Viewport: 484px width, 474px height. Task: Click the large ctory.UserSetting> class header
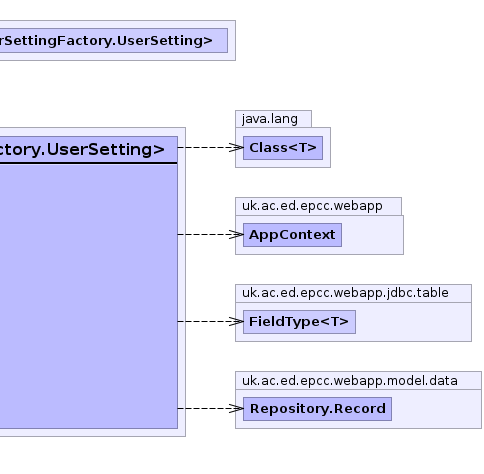[89, 150]
